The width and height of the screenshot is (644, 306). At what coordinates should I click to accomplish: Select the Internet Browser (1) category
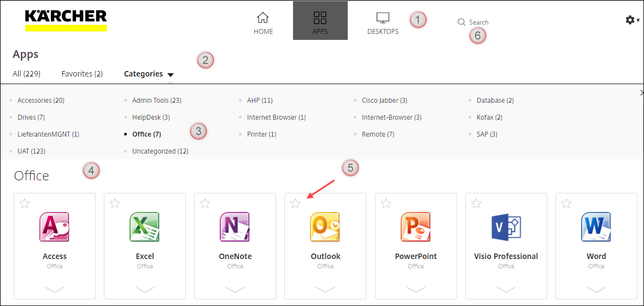click(x=277, y=117)
